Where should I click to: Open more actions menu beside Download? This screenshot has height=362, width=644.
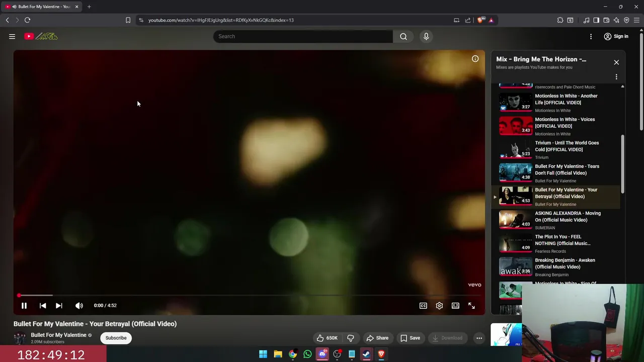tap(479, 338)
